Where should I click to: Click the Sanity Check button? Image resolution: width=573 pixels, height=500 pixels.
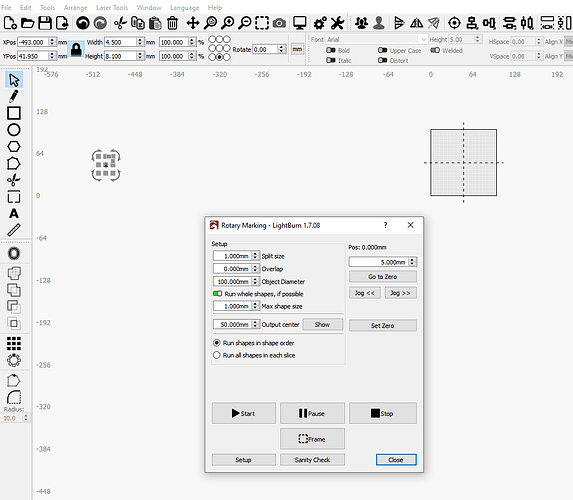point(312,460)
